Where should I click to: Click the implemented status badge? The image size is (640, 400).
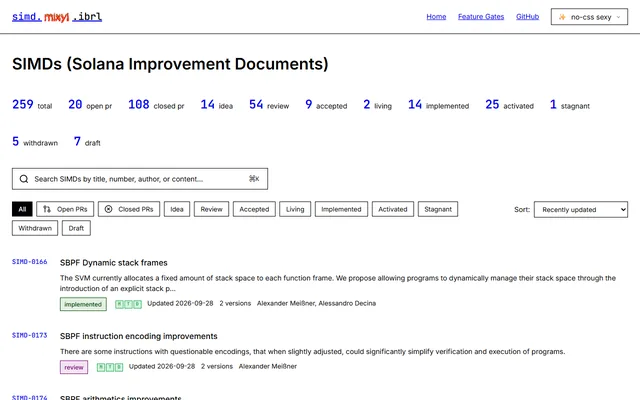83,304
